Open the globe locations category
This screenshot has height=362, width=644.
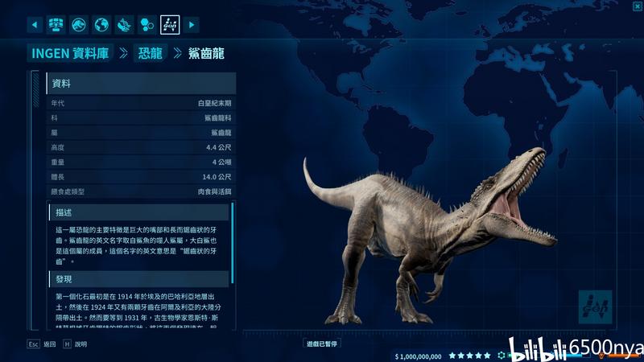[x=101, y=25]
